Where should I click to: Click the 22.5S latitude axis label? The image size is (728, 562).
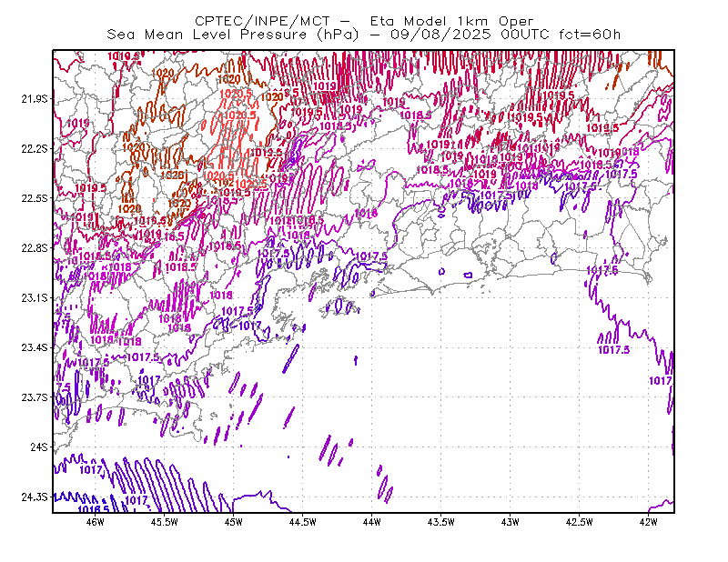pos(35,198)
